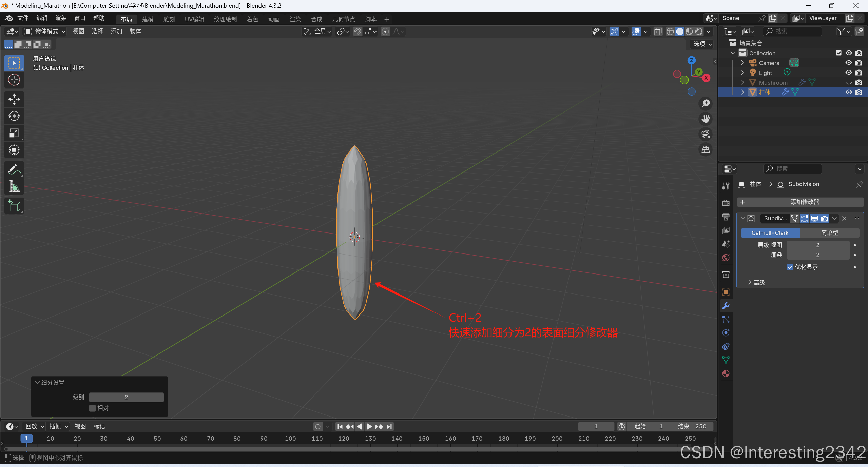The image size is (868, 467).
Task: Toggle camera view in viewport
Action: coord(706,134)
